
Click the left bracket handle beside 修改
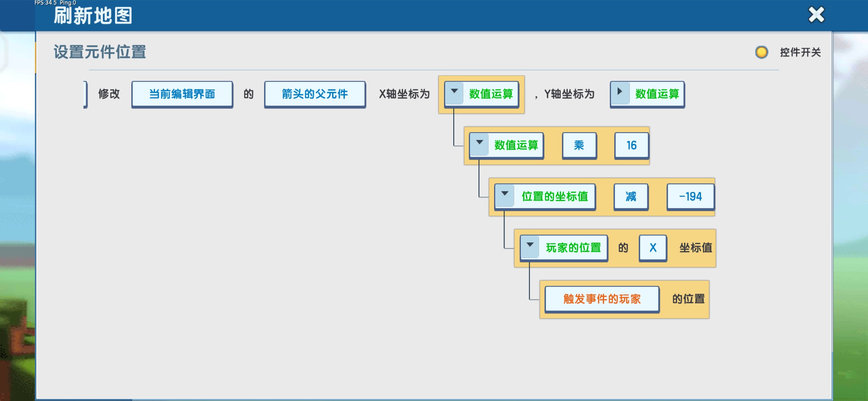point(85,94)
